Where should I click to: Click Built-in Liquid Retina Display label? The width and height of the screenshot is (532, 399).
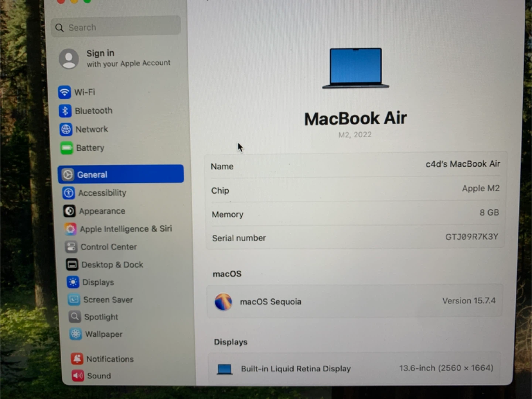(296, 369)
